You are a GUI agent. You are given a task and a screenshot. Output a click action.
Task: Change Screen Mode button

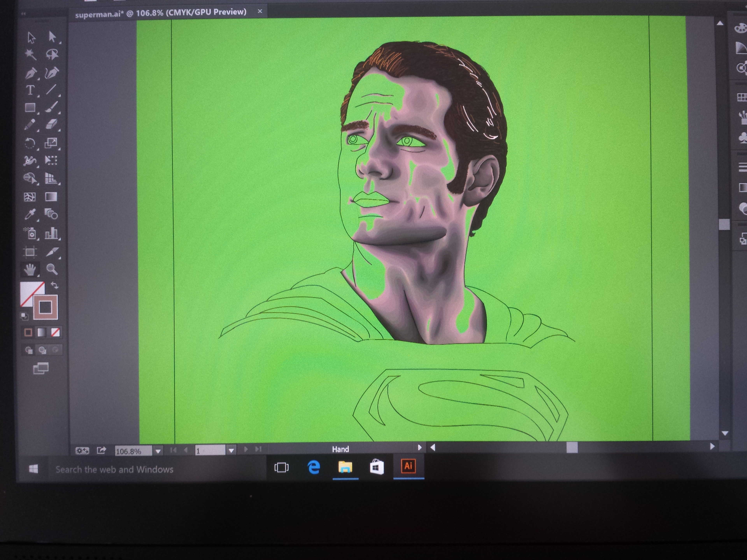tap(41, 368)
